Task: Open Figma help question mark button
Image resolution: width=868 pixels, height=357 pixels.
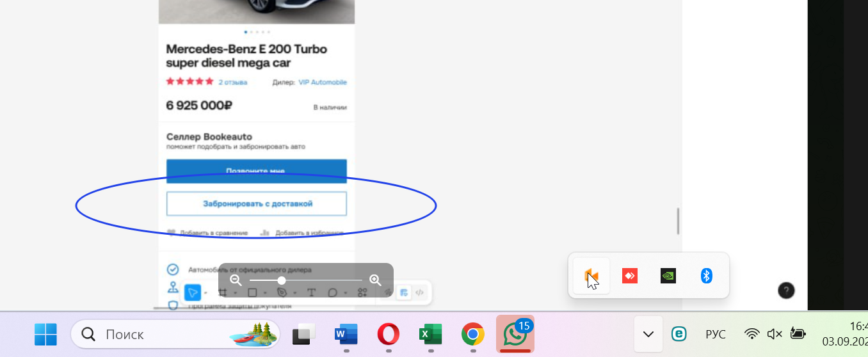Action: [x=786, y=290]
